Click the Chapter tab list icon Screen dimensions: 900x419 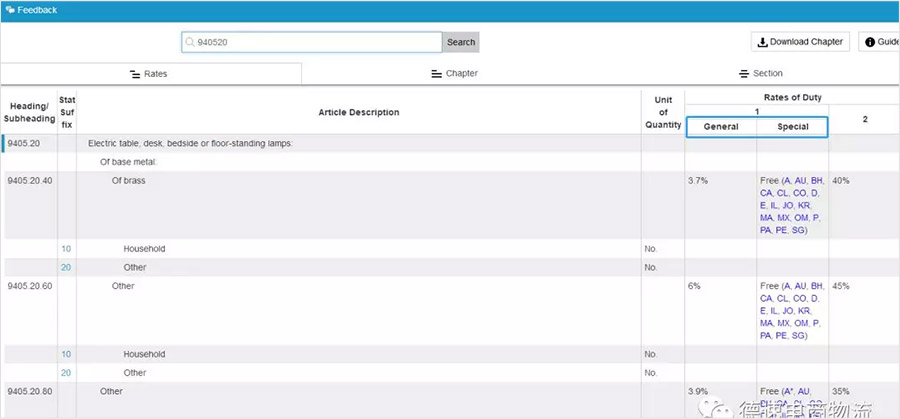pos(436,74)
